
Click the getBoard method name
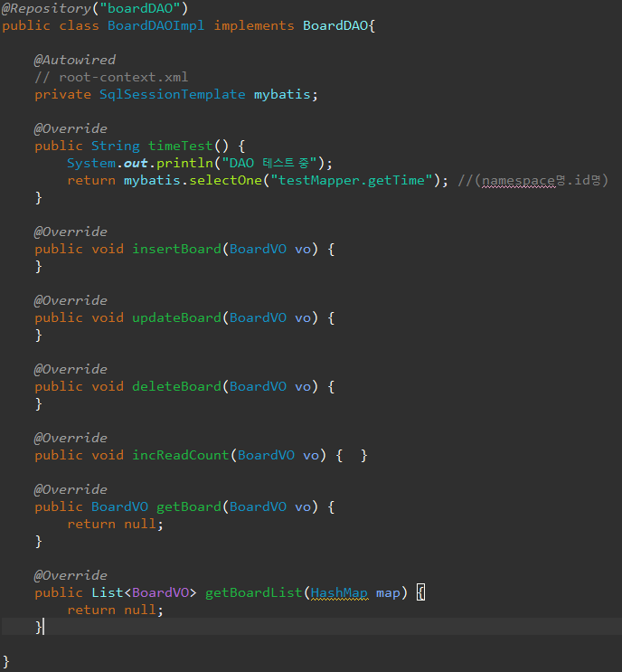pos(188,507)
